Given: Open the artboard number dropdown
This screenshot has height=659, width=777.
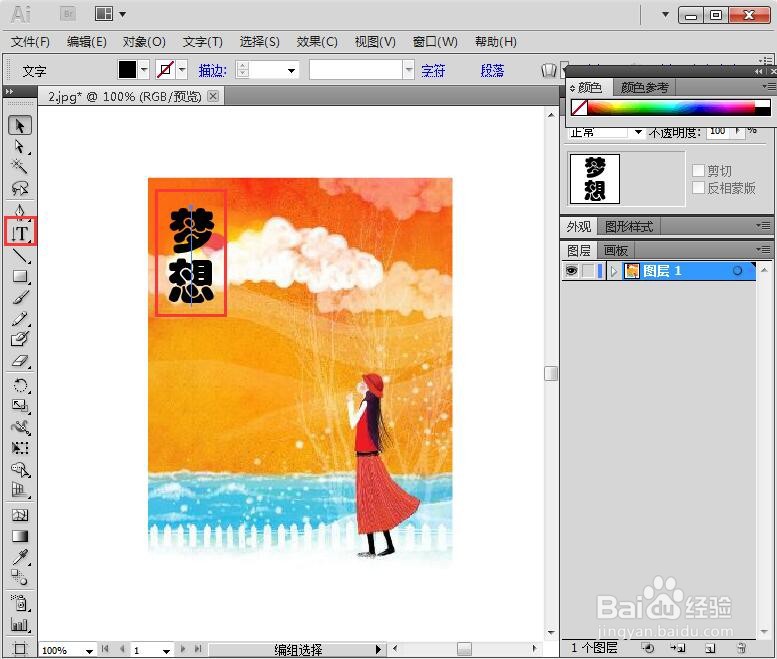Looking at the screenshot, I should 166,650.
